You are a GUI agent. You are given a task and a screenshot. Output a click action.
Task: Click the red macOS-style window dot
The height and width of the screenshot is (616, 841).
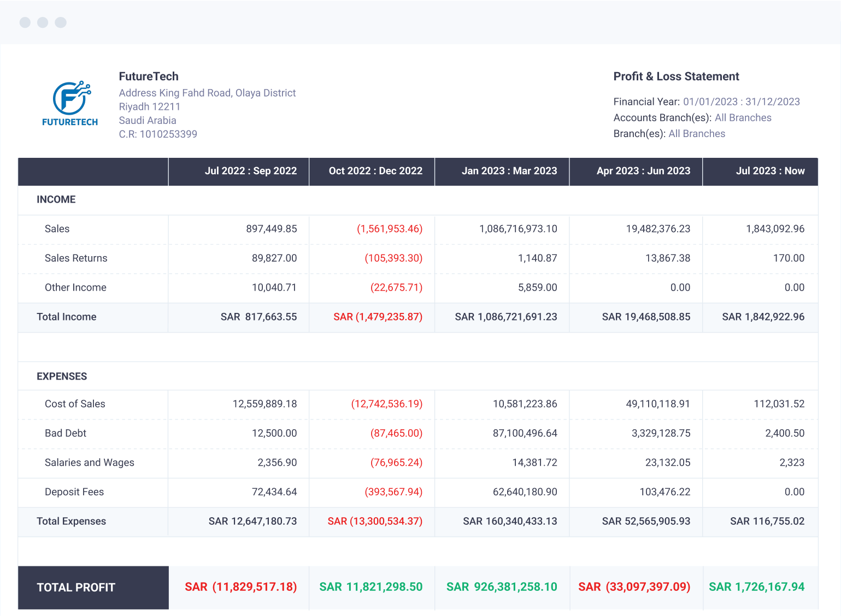tap(25, 22)
